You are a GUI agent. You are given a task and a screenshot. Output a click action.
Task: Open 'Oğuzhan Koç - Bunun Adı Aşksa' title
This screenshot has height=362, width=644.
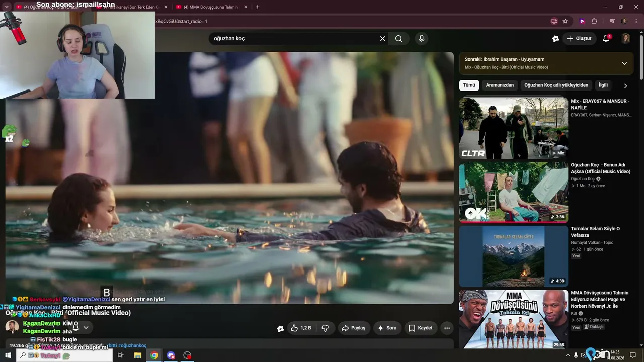tap(600, 168)
